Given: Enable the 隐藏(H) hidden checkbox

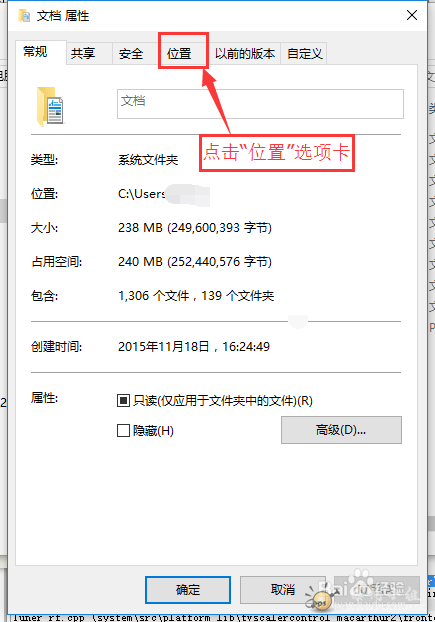Looking at the screenshot, I should tap(123, 430).
